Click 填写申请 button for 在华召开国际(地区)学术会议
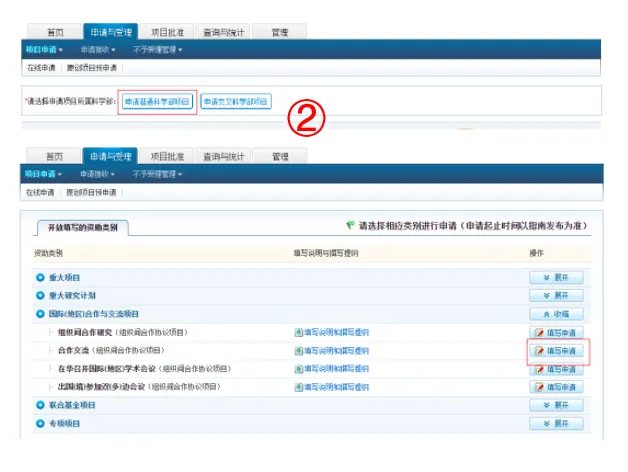Image resolution: width=628 pixels, height=472 pixels. (556, 369)
